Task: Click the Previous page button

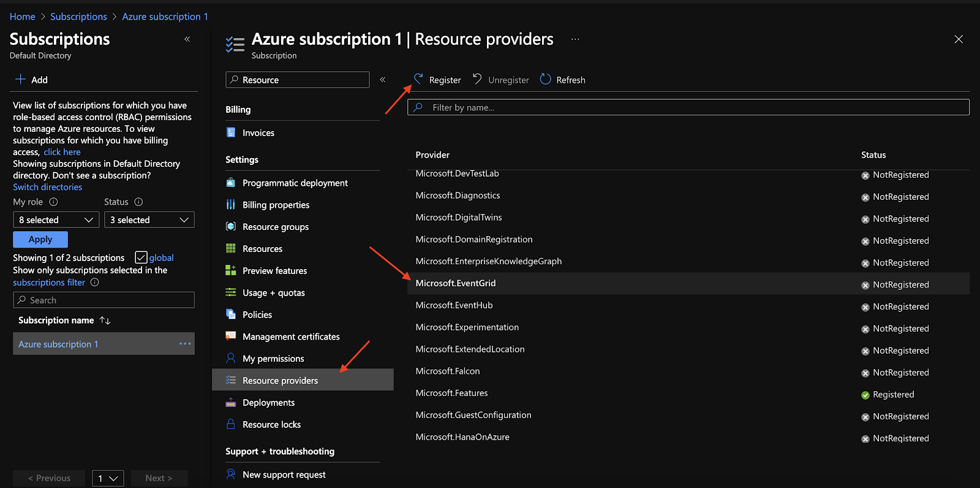Action: 49,478
